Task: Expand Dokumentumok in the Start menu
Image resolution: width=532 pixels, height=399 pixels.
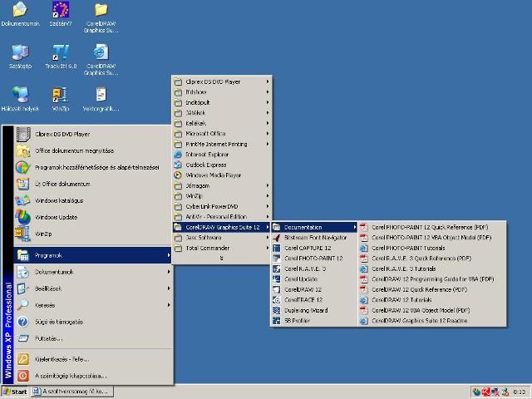Action: tap(54, 272)
